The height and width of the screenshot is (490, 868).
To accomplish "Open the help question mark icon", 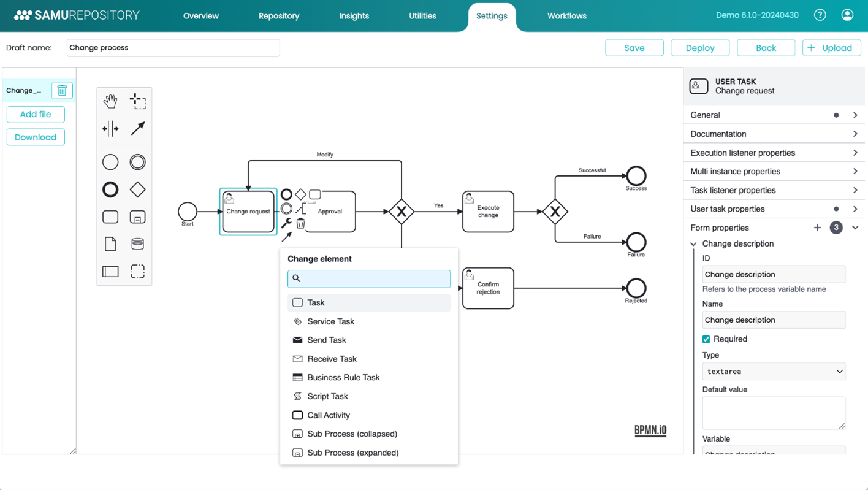I will (820, 15).
